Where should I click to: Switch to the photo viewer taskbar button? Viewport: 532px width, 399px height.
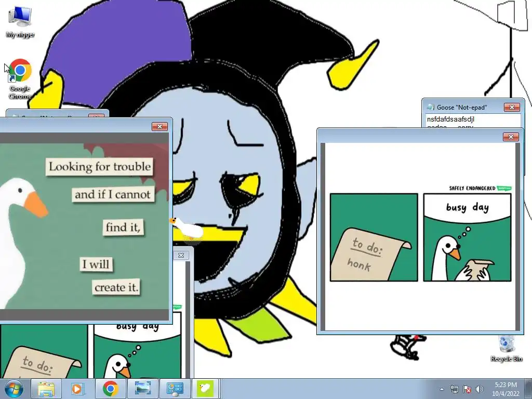point(143,389)
